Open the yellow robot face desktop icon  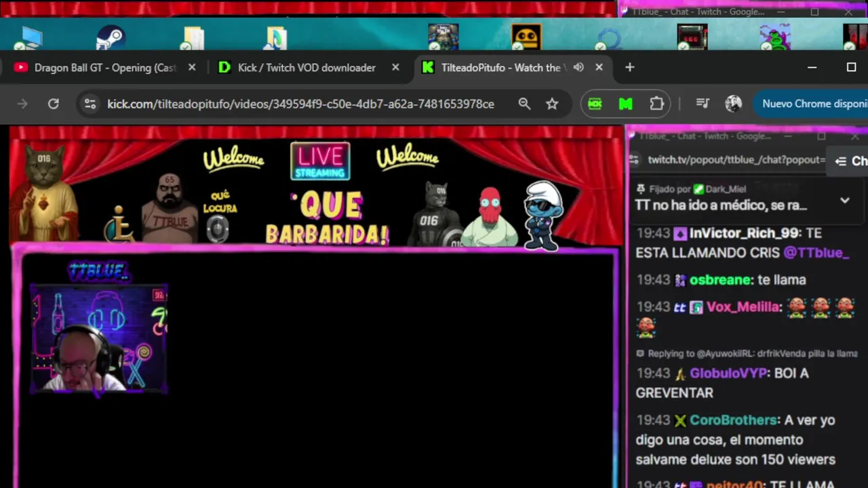526,37
